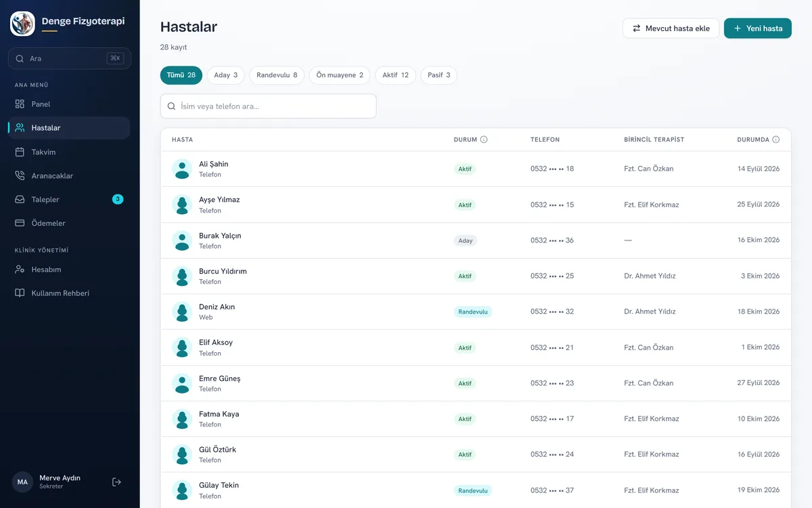Open the Aranacaklar phone icon
Screen dimensions: 812x508
pos(20,176)
